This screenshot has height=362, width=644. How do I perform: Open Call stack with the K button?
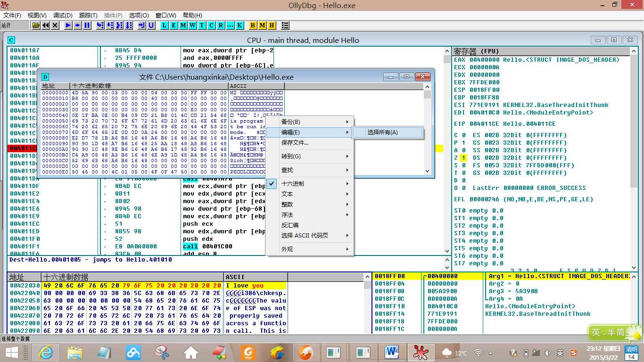point(240,25)
